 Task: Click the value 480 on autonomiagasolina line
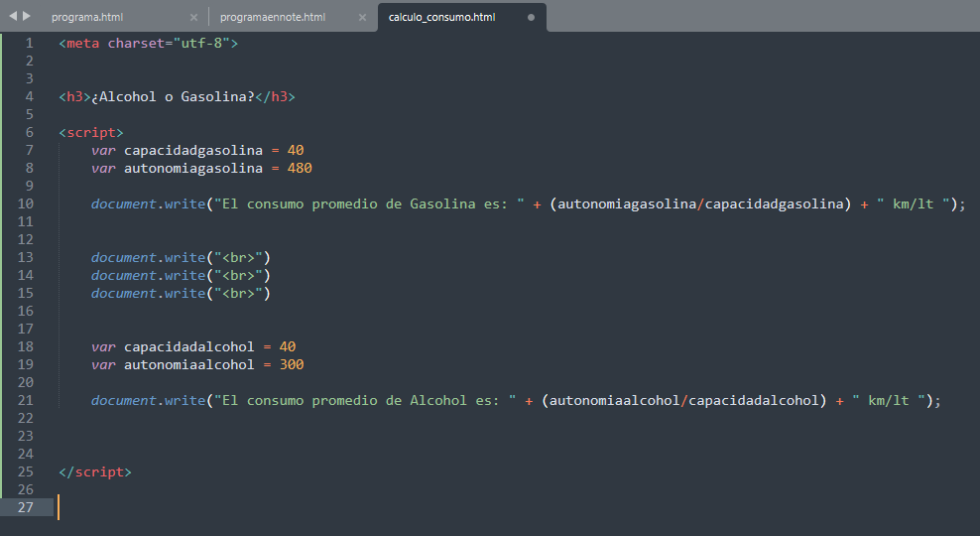(x=300, y=168)
